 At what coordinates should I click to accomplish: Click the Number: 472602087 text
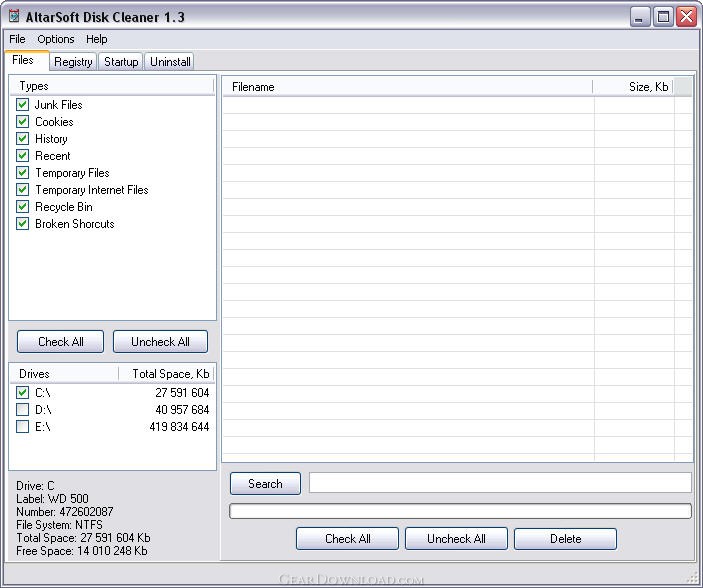click(x=65, y=512)
